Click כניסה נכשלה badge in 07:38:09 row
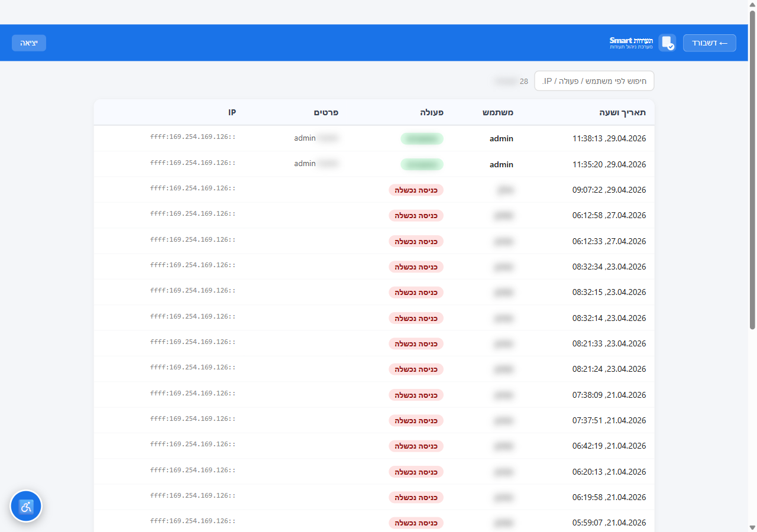The width and height of the screenshot is (757, 532). (416, 395)
